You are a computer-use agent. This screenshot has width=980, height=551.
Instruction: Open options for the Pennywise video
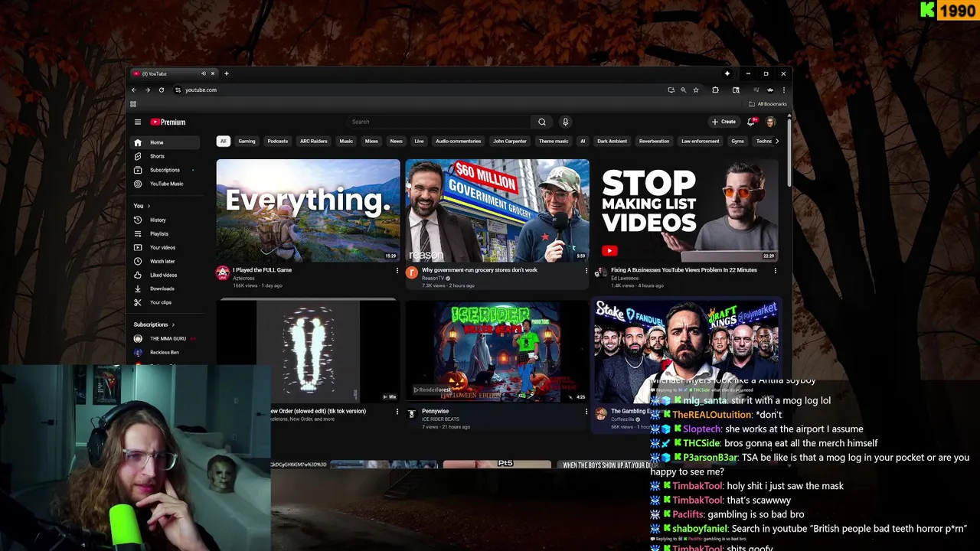pyautogui.click(x=586, y=412)
